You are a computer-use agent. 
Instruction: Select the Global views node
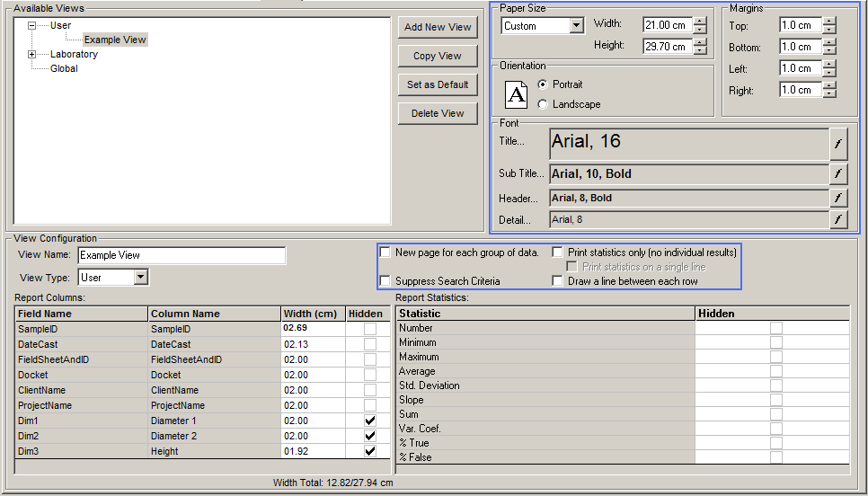pos(64,68)
